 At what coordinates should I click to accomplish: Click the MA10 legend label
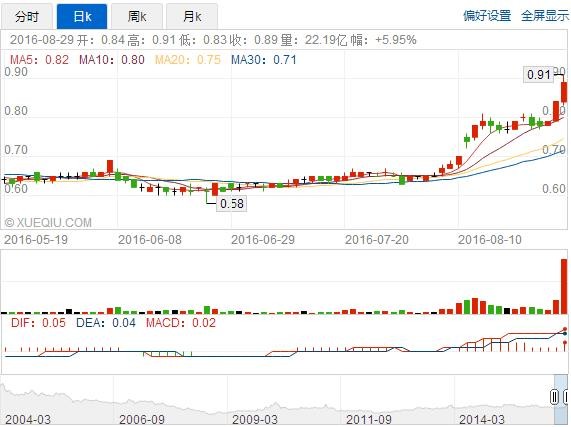(112, 60)
